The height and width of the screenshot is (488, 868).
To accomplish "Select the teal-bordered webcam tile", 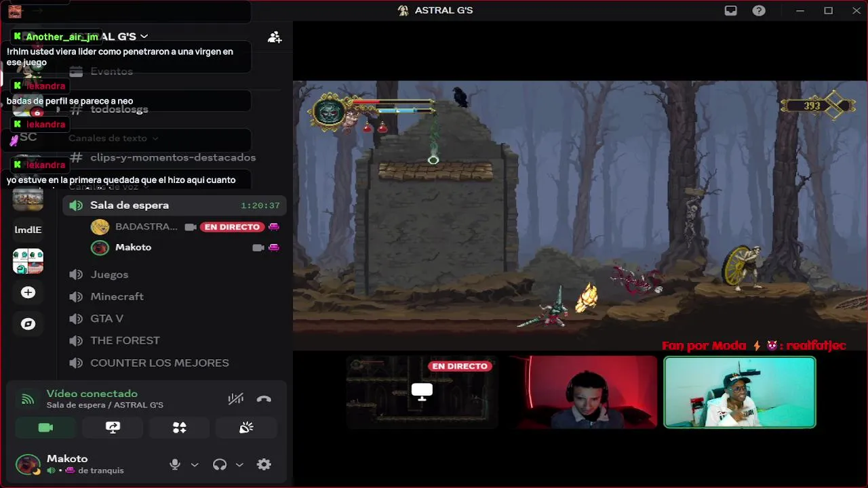I will click(x=740, y=392).
